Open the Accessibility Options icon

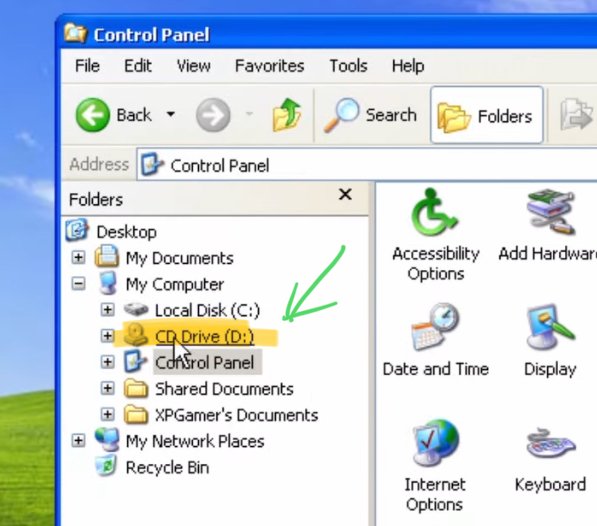tap(435, 213)
